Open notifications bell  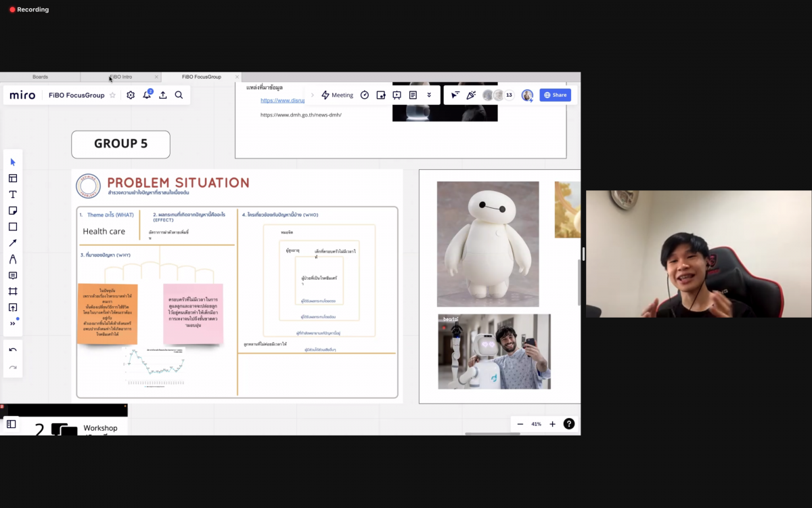[147, 95]
